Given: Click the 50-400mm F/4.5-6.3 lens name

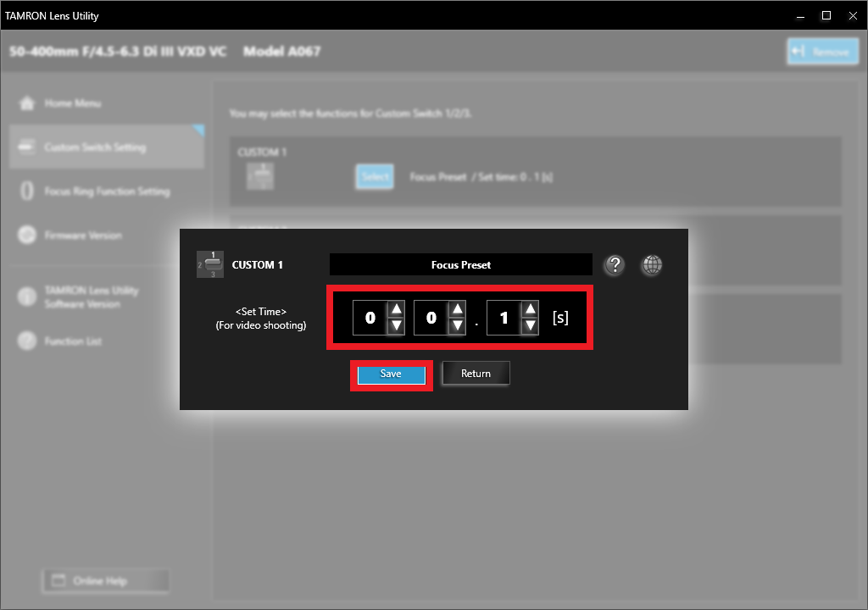Looking at the screenshot, I should [x=118, y=52].
